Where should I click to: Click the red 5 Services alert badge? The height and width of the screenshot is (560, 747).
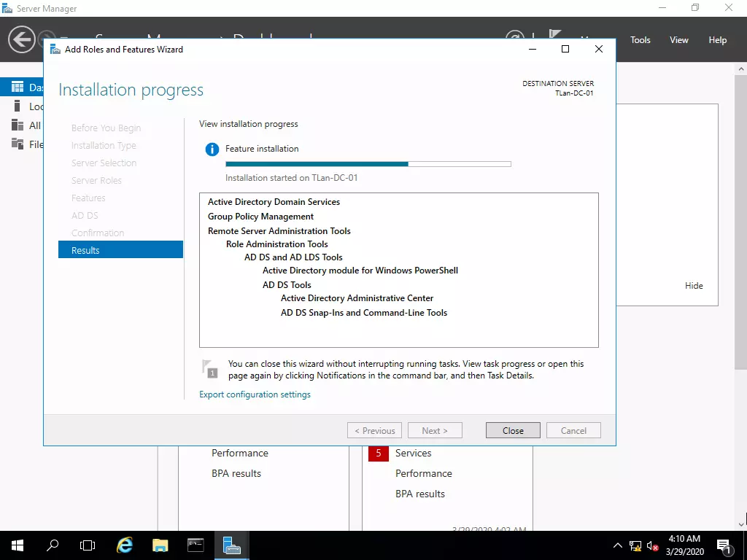[x=379, y=453]
